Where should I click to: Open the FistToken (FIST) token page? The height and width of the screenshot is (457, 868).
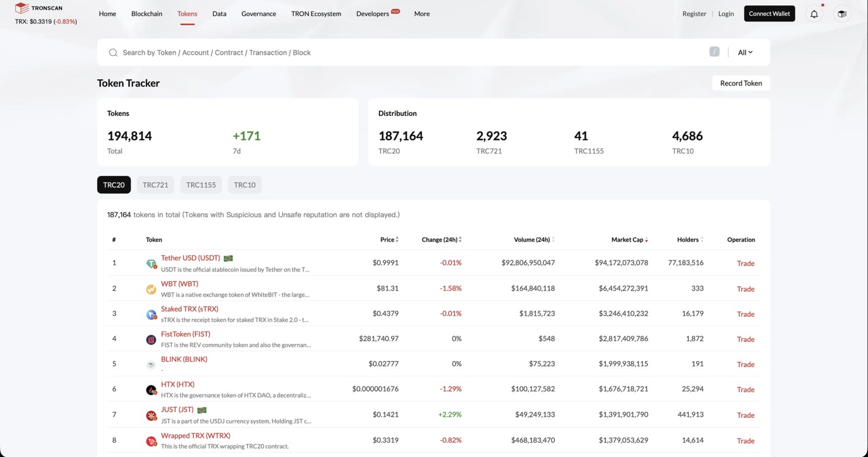186,334
